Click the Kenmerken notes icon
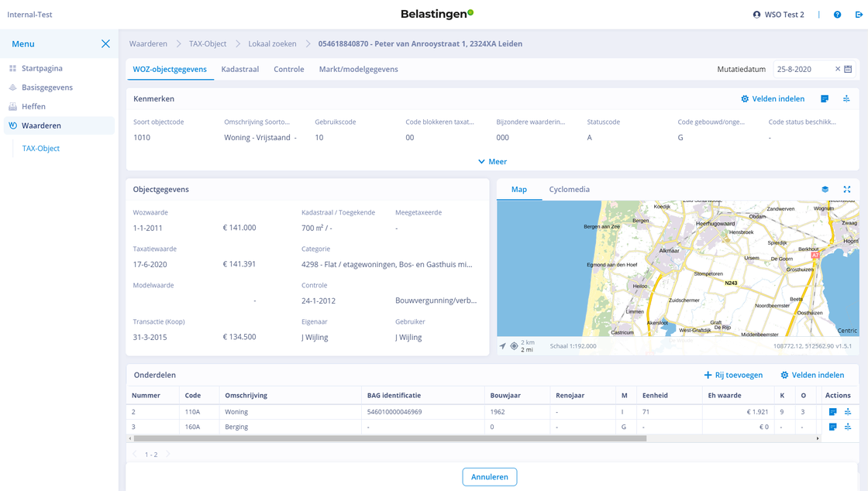This screenshot has height=491, width=868. (x=825, y=99)
